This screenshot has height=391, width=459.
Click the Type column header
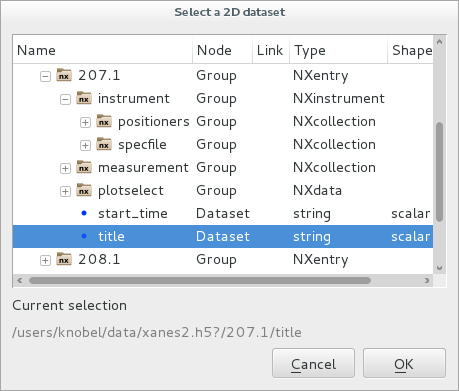338,50
